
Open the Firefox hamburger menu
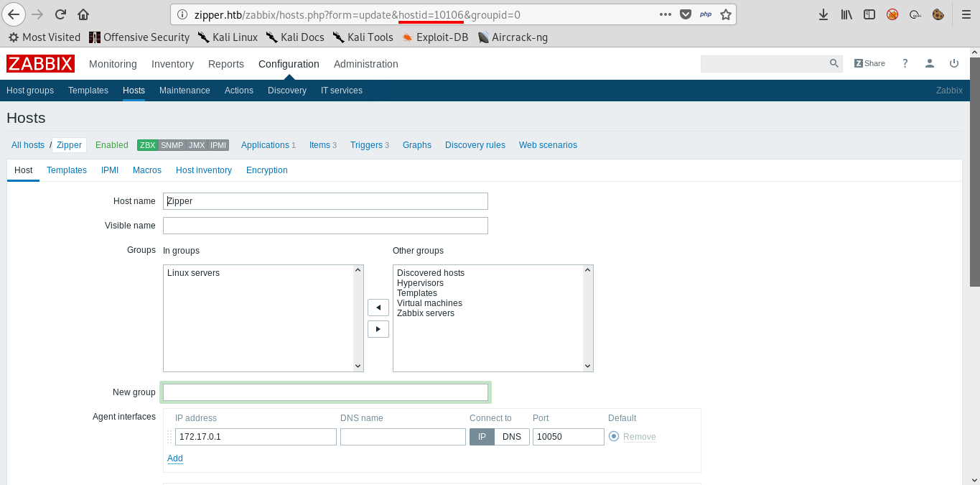point(966,14)
